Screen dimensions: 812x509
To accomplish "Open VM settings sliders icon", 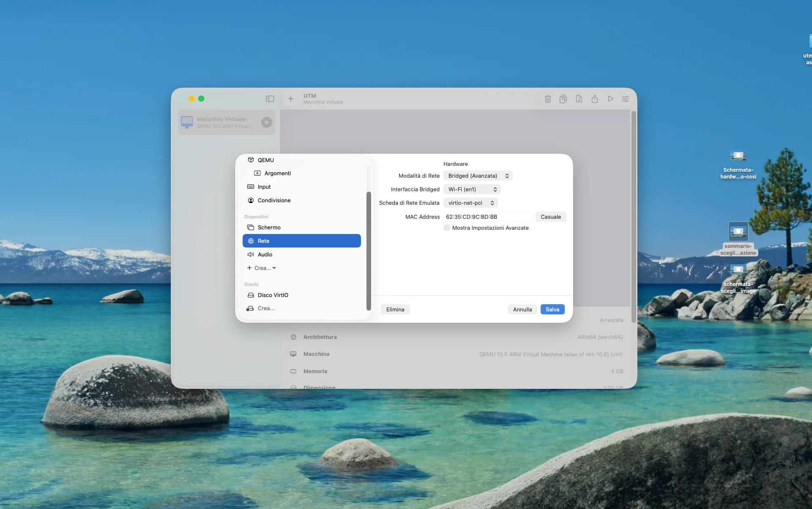I will 625,99.
